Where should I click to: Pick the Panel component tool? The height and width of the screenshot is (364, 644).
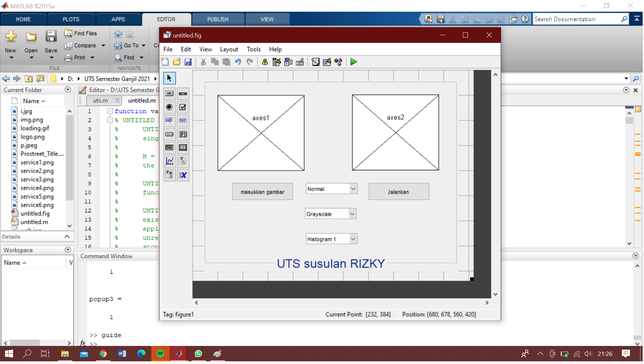183,162
